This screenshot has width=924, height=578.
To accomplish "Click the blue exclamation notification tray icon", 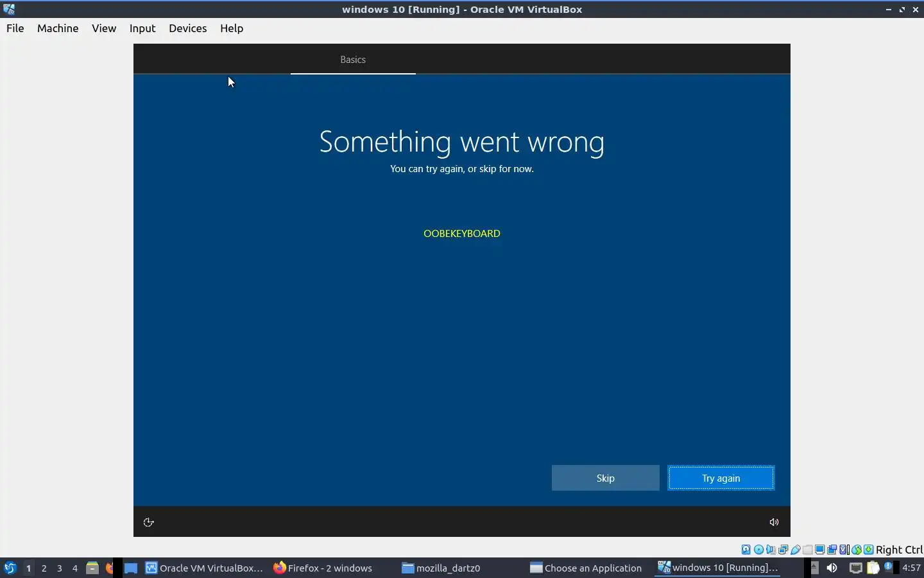I will pos(887,566).
